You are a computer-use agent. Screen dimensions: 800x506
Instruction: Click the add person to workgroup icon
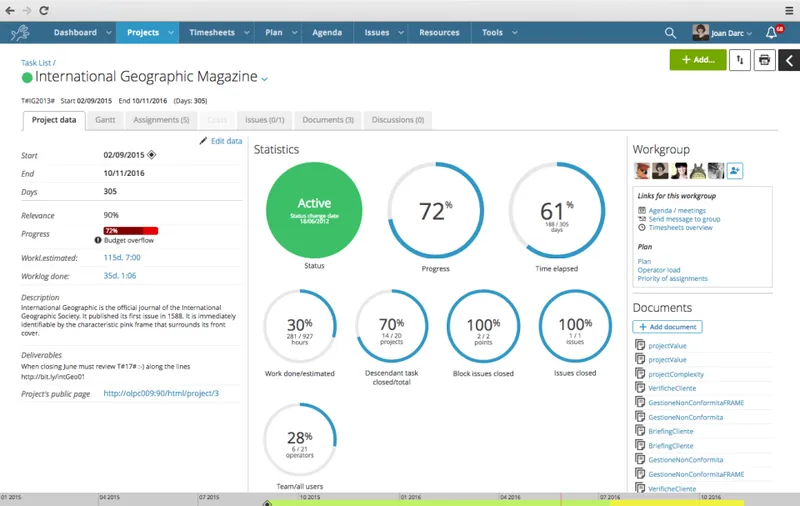click(x=735, y=171)
